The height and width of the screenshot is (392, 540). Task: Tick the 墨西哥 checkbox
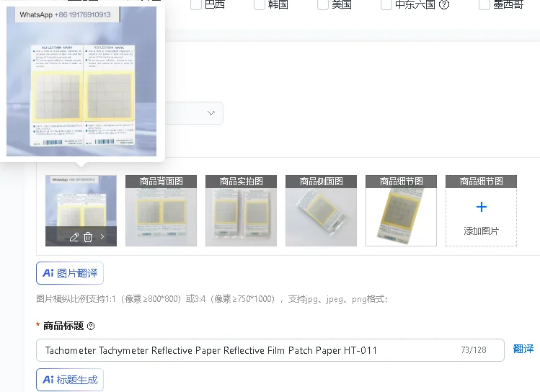pos(484,4)
